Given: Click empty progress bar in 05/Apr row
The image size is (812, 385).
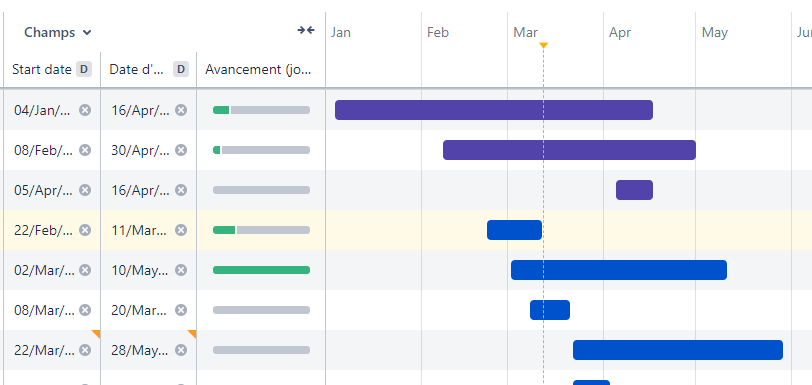Looking at the screenshot, I should tap(262, 190).
